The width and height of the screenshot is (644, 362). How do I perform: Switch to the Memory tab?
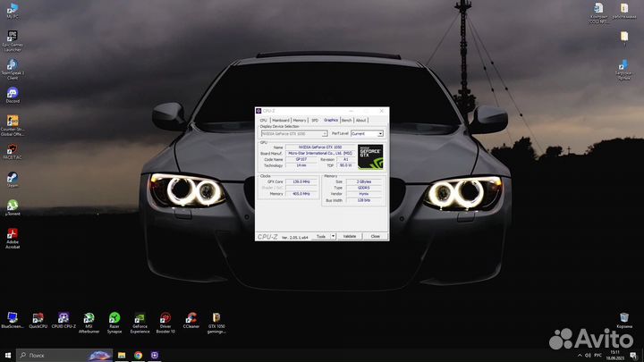coord(300,121)
